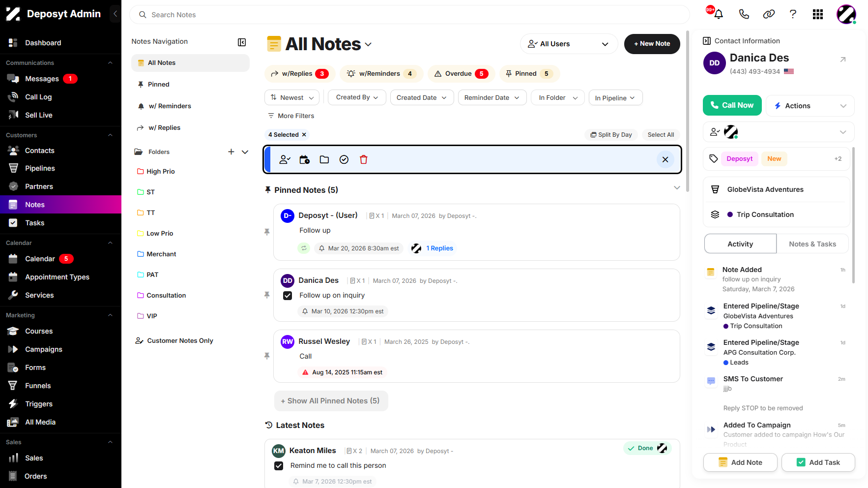Screen dimensions: 868x488
Task: Open the In Pipeline dropdown
Action: pyautogui.click(x=615, y=98)
